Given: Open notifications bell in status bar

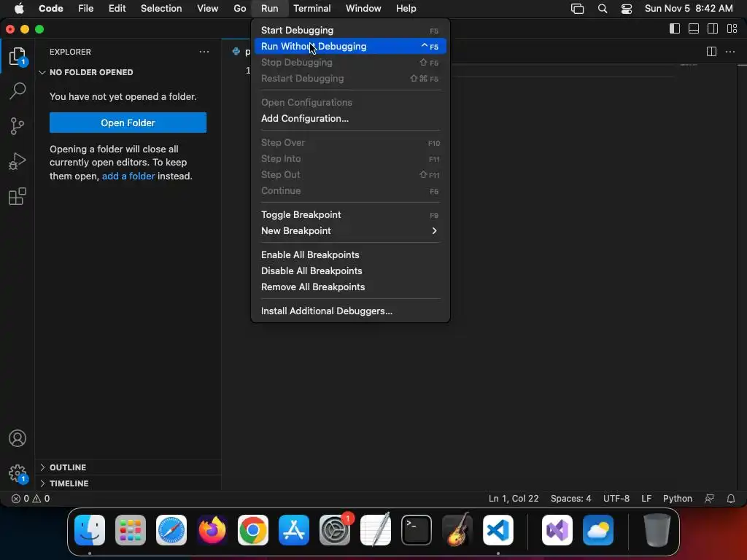Looking at the screenshot, I should pos(731,499).
